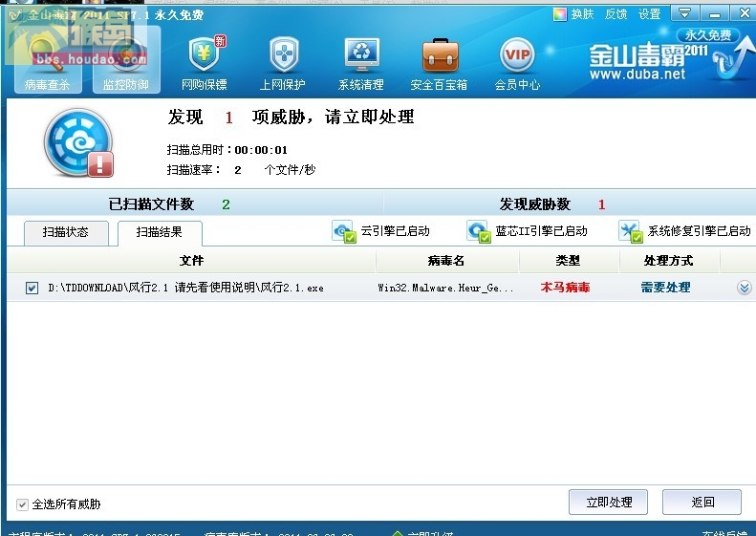The image size is (756, 536).
Task: Click the 木马病毒 type cell
Action: pos(565,288)
